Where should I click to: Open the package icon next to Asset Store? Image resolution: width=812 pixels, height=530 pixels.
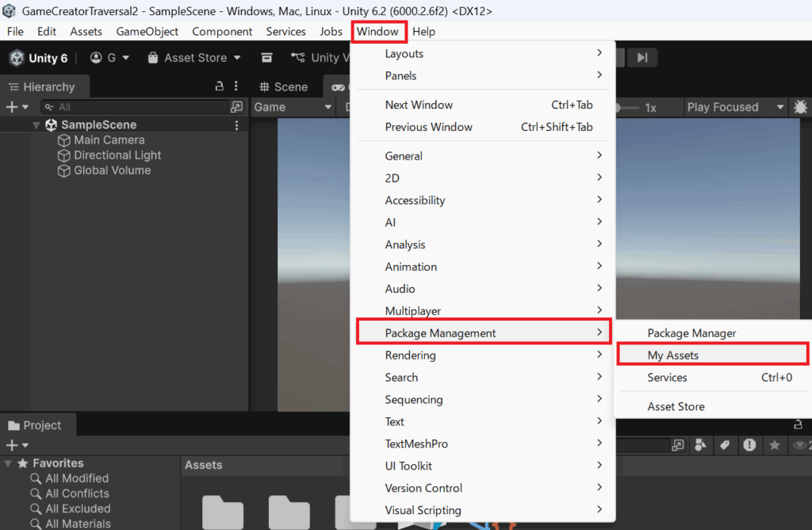[x=267, y=58]
